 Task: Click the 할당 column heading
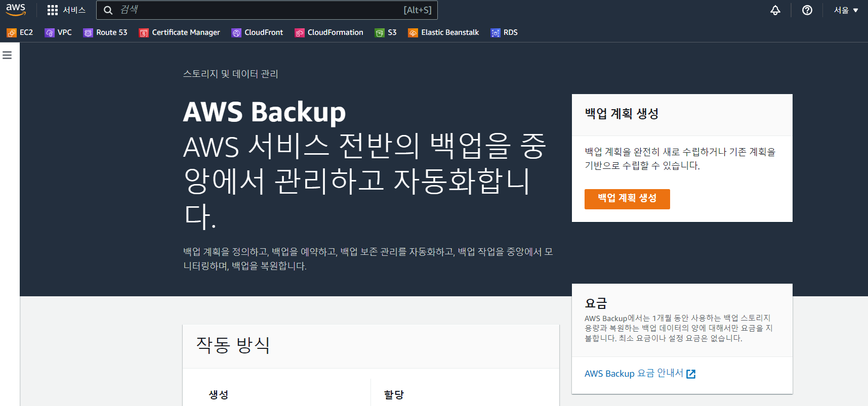[394, 395]
